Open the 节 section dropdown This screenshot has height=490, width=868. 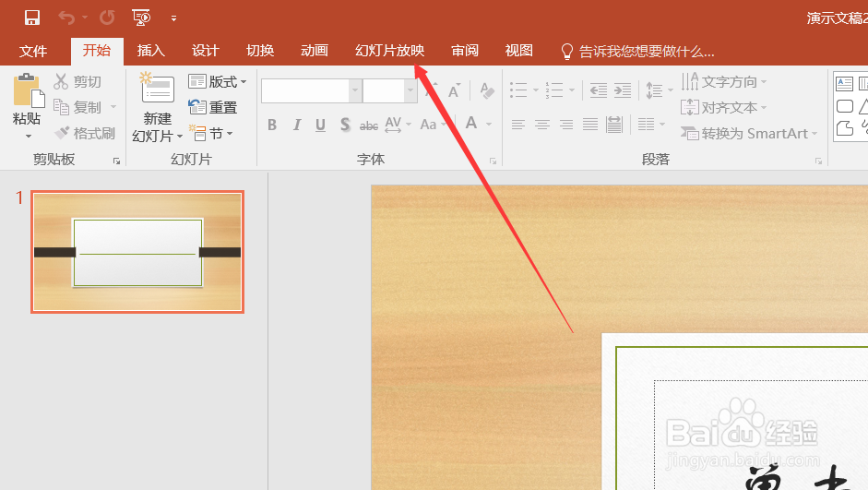(211, 134)
